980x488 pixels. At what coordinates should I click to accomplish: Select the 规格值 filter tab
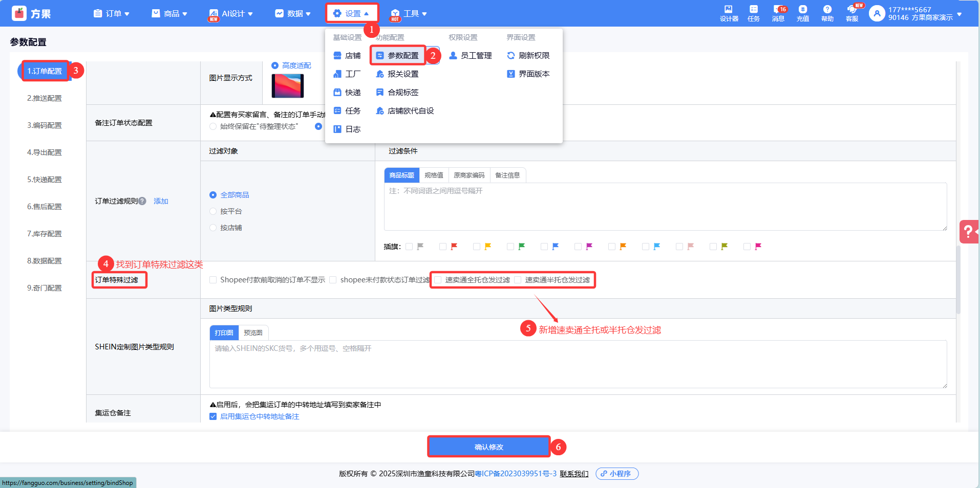434,175
